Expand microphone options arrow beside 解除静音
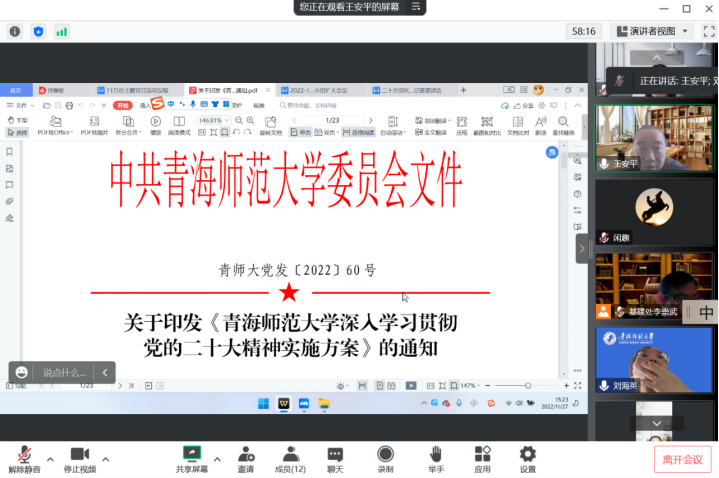The width and height of the screenshot is (719, 478). (50, 459)
